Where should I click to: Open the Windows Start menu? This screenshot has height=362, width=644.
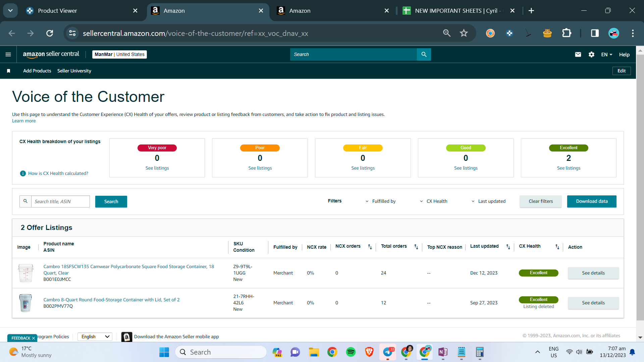pyautogui.click(x=164, y=352)
